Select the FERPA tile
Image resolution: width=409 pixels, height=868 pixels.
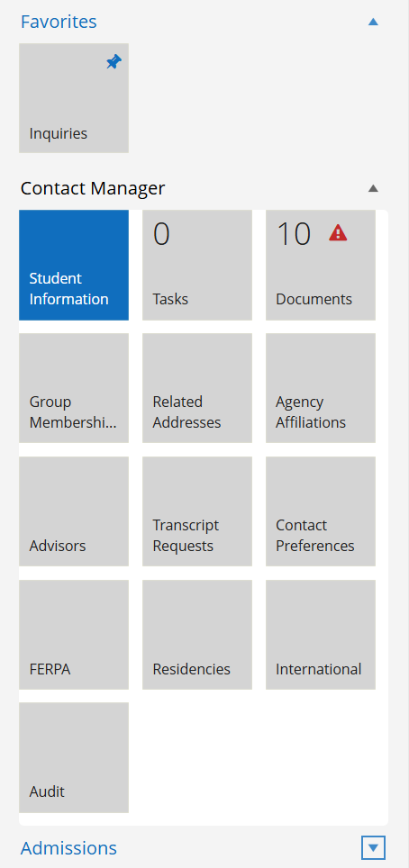pos(74,635)
